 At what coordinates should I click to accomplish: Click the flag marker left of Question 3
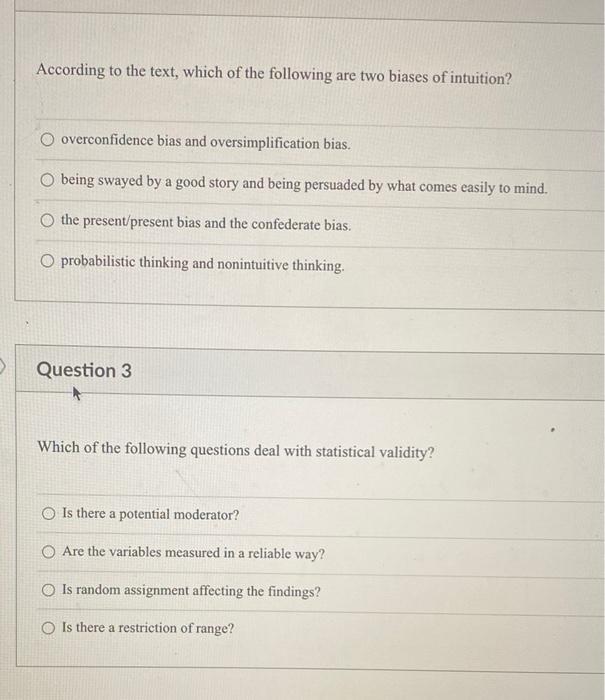(x=2, y=367)
